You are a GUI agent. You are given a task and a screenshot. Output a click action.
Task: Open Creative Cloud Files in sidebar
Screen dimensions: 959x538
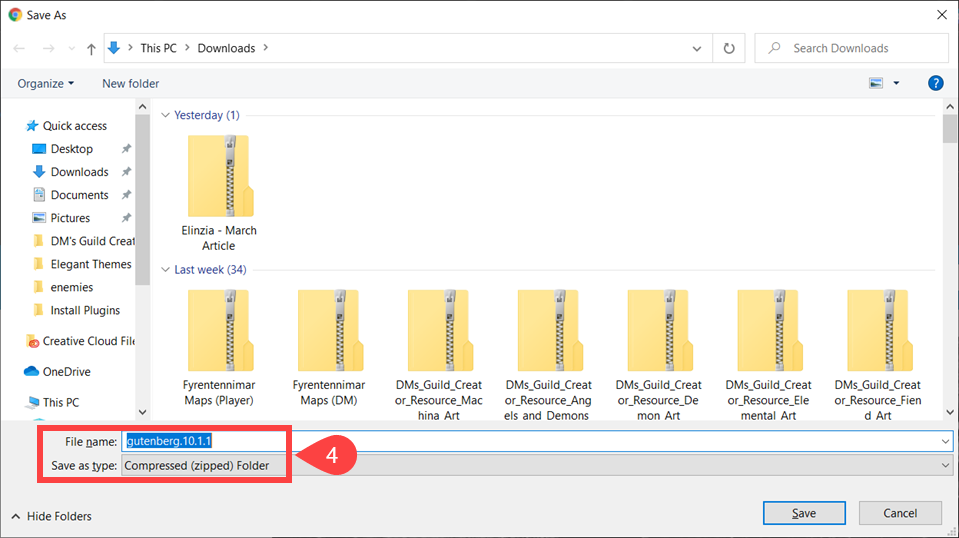88,341
